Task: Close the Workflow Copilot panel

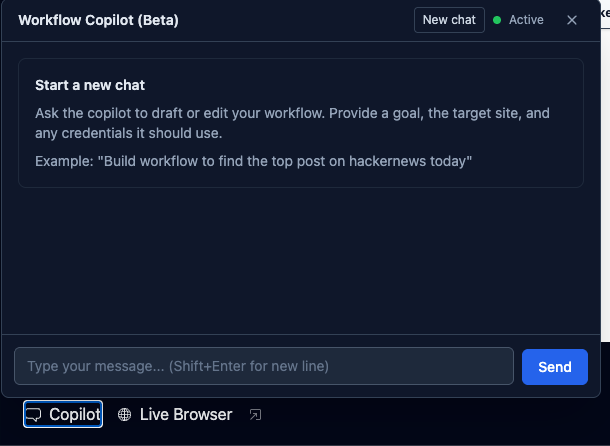Action: click(572, 20)
